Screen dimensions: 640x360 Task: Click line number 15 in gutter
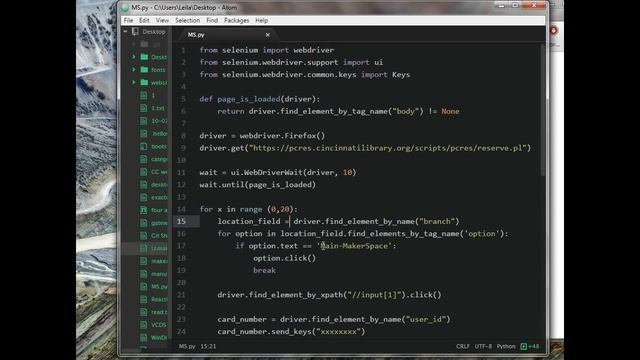181,221
